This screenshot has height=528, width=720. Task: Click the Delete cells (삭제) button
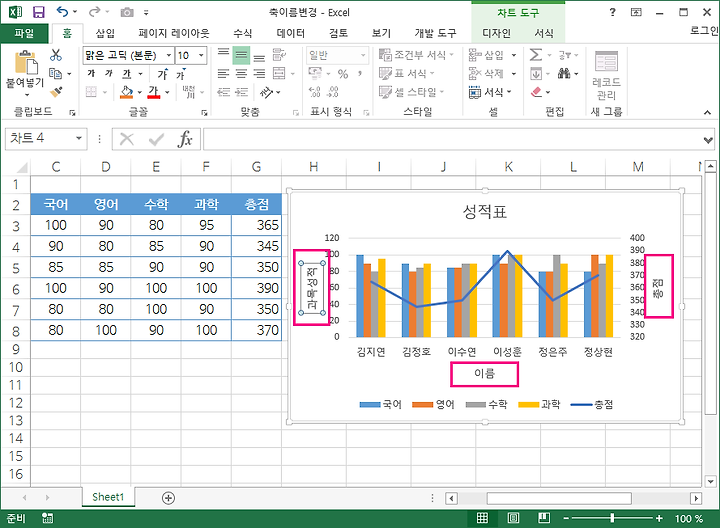[492, 73]
